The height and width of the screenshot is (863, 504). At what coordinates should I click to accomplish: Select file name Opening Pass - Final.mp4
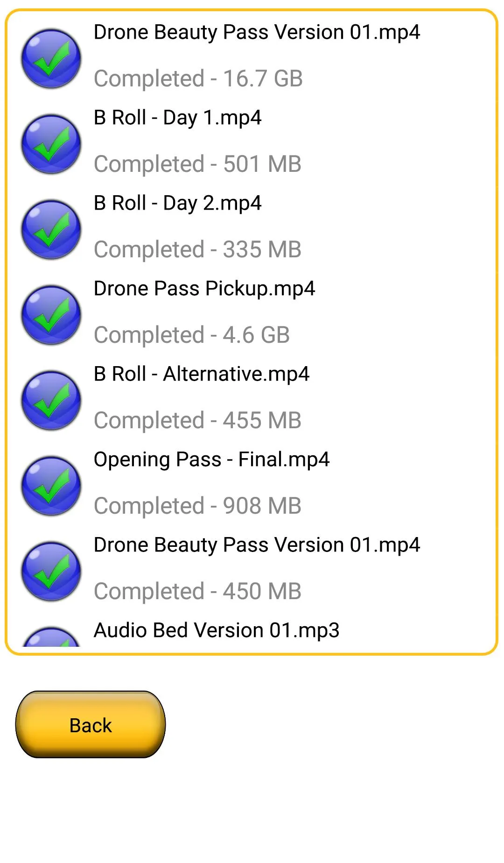tap(212, 460)
